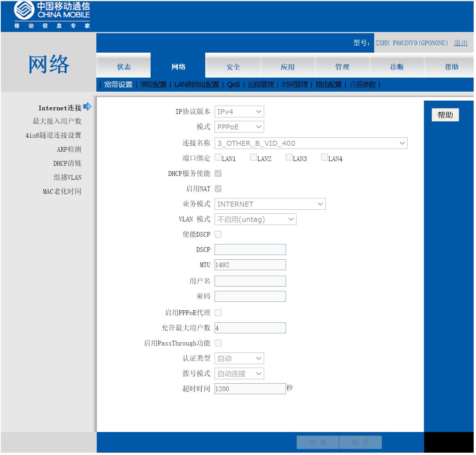Enable the 使能DSCP checkbox
The height and width of the screenshot is (455, 476).
pyautogui.click(x=218, y=234)
